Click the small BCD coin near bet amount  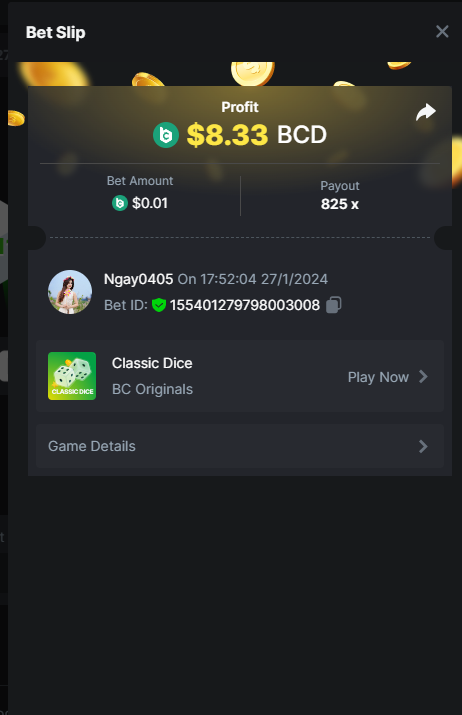119,203
